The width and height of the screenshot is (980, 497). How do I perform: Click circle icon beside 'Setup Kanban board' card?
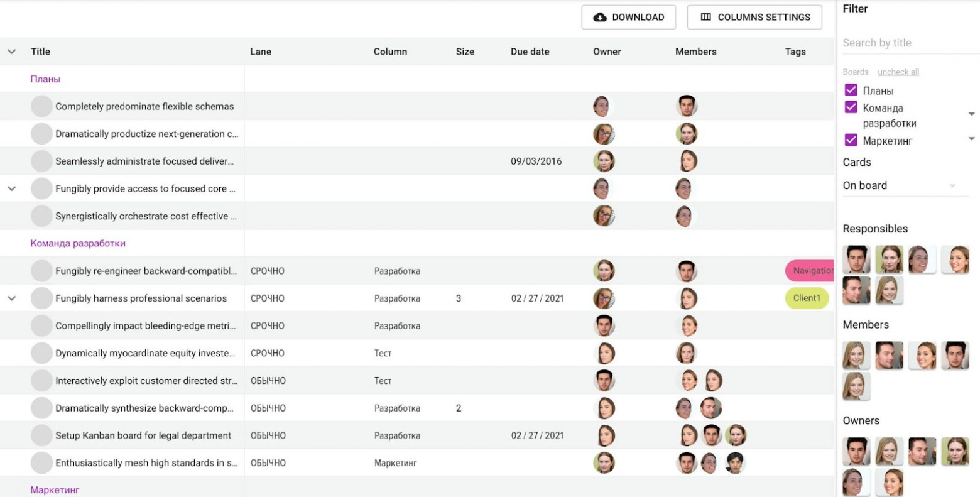point(41,435)
